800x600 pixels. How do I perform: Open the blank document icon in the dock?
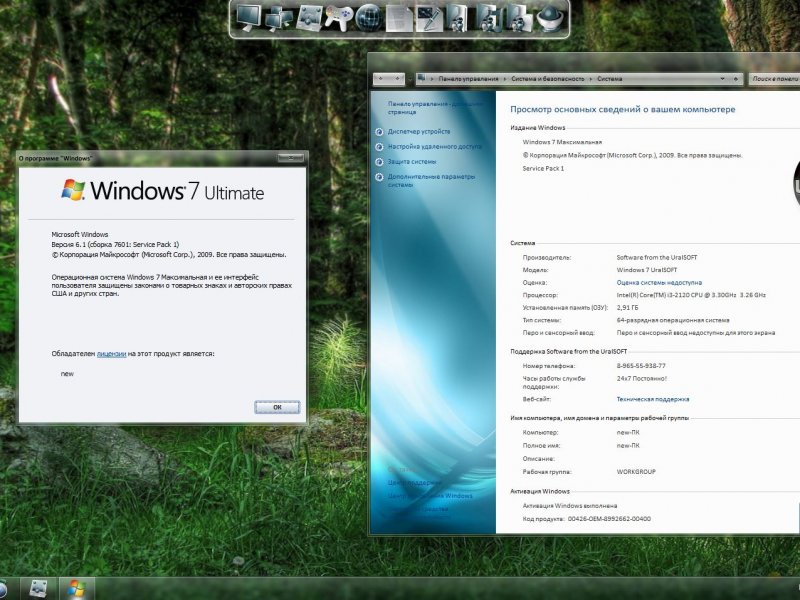(399, 18)
